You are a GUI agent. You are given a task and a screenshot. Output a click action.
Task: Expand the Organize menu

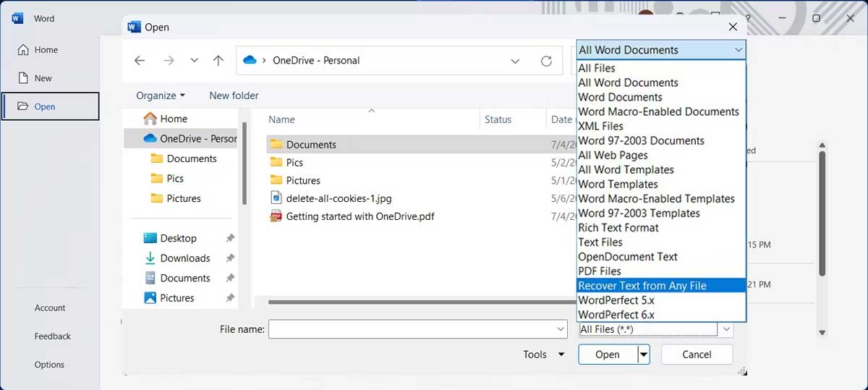point(160,96)
